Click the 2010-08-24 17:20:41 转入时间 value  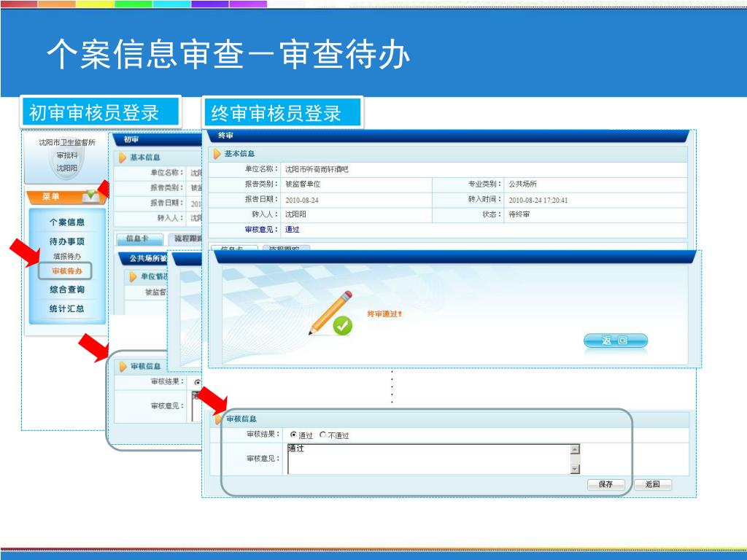pyautogui.click(x=538, y=200)
